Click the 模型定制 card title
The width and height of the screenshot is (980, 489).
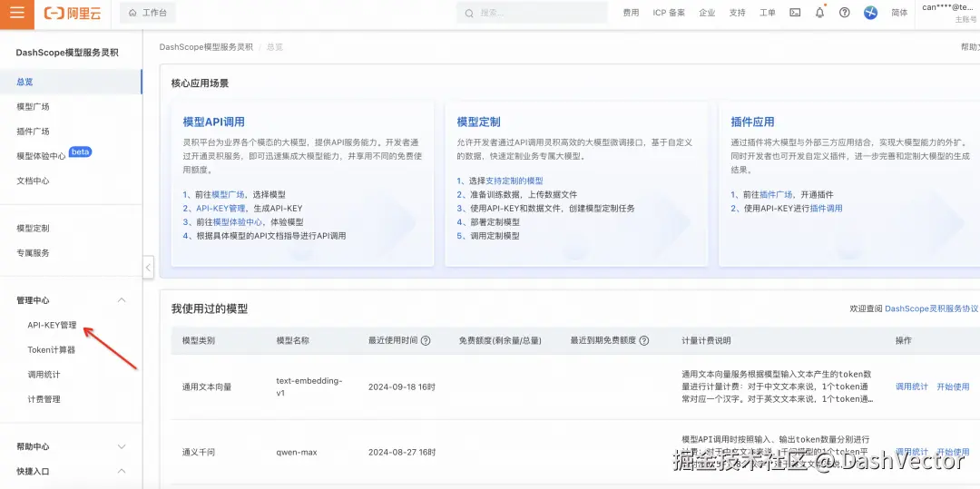(x=479, y=122)
